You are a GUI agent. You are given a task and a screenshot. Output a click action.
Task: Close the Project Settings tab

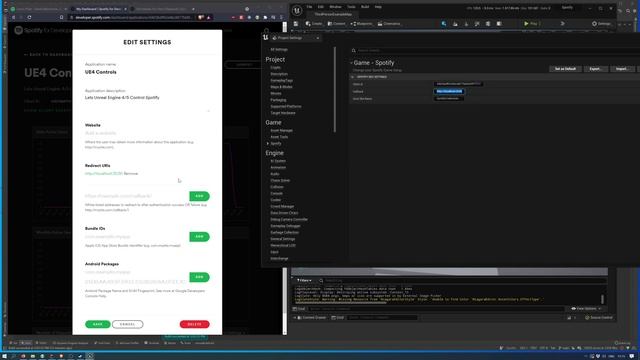[x=318, y=38]
